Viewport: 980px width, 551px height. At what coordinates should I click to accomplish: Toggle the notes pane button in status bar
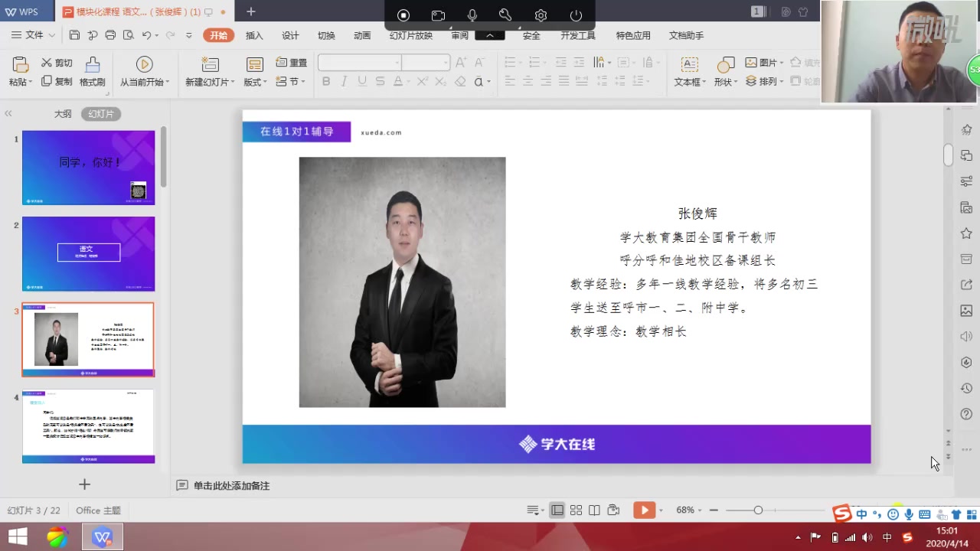(535, 510)
